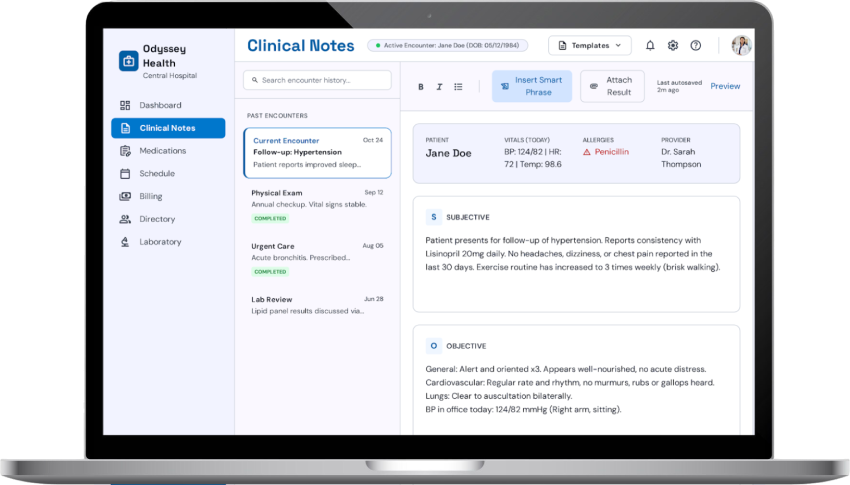Click the Search encounter history field
Screen dimensions: 850x485
tap(317, 80)
